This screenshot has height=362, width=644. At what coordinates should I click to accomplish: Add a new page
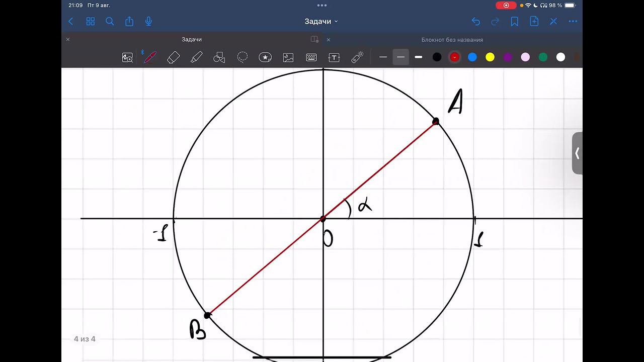tap(534, 21)
